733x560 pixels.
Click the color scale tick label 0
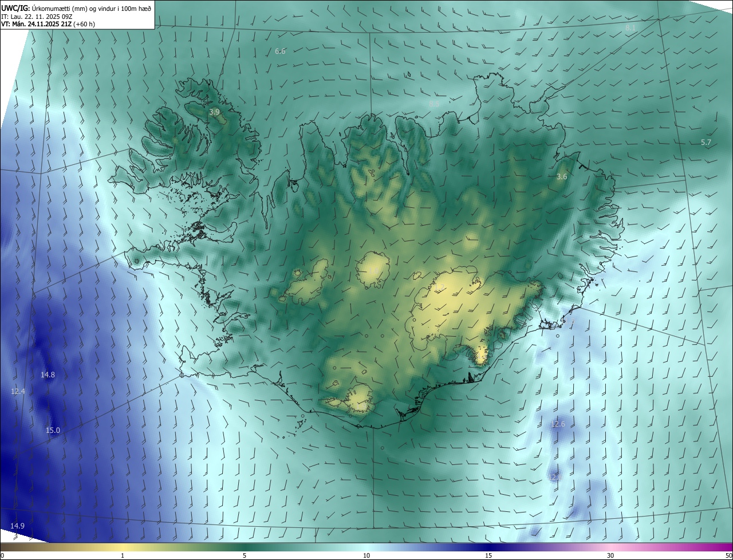(x=2, y=556)
